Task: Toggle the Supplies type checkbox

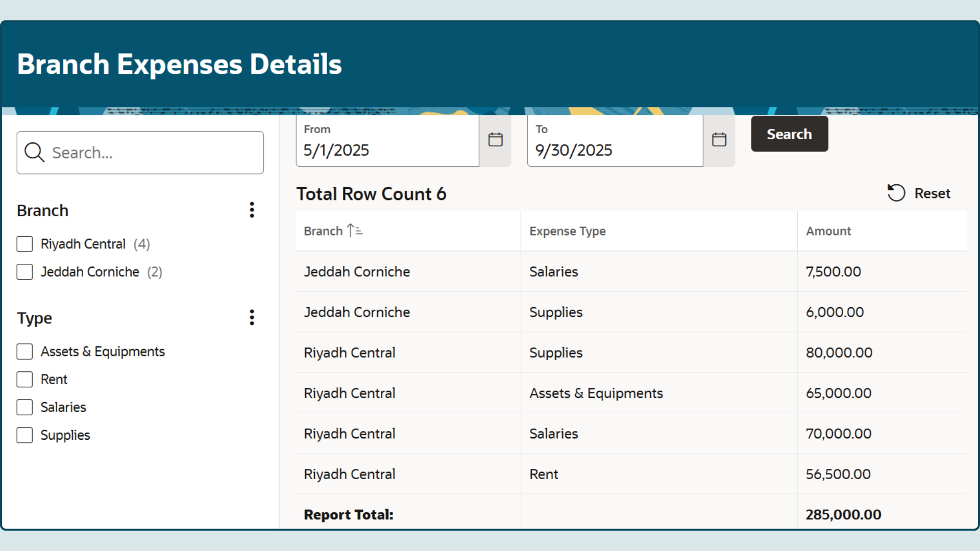Action: pyautogui.click(x=24, y=435)
